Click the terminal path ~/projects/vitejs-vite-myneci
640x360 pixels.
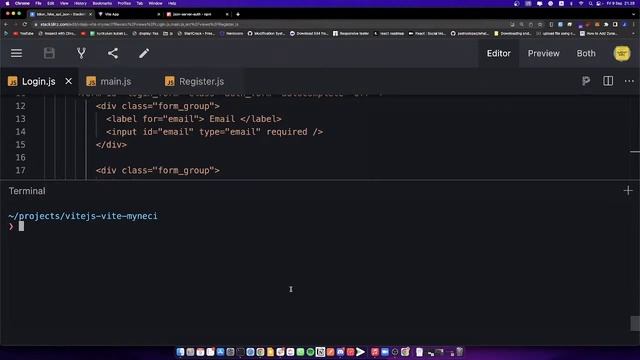coord(82,216)
